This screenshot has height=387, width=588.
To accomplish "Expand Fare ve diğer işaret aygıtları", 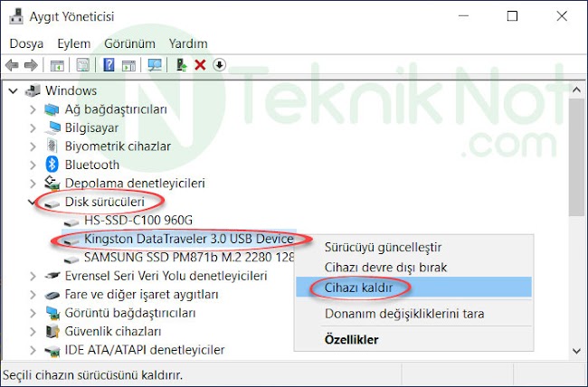I will click(x=33, y=295).
